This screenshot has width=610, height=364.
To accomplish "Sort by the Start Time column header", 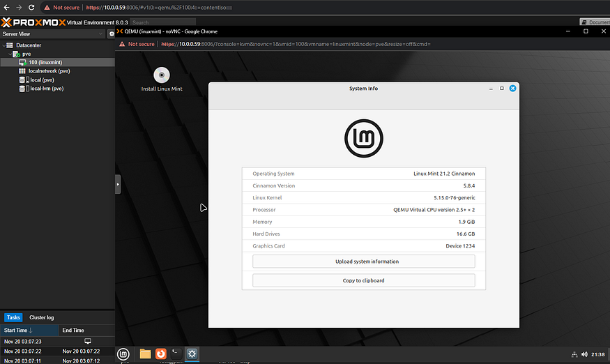I will (x=29, y=330).
